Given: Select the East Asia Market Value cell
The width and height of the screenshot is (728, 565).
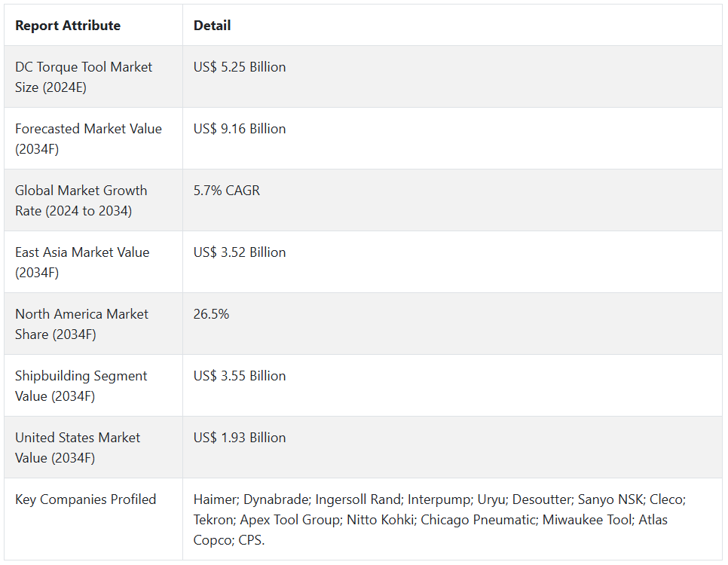Looking at the screenshot, I should tap(82, 262).
